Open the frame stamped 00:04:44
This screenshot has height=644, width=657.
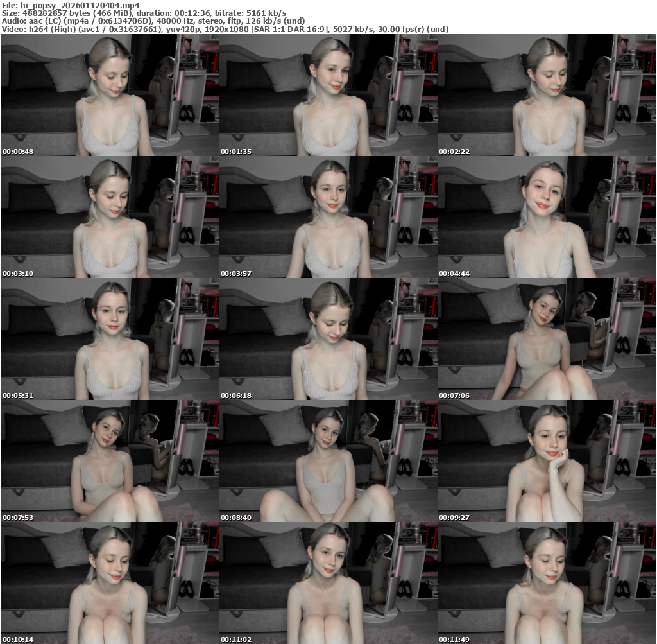547,217
